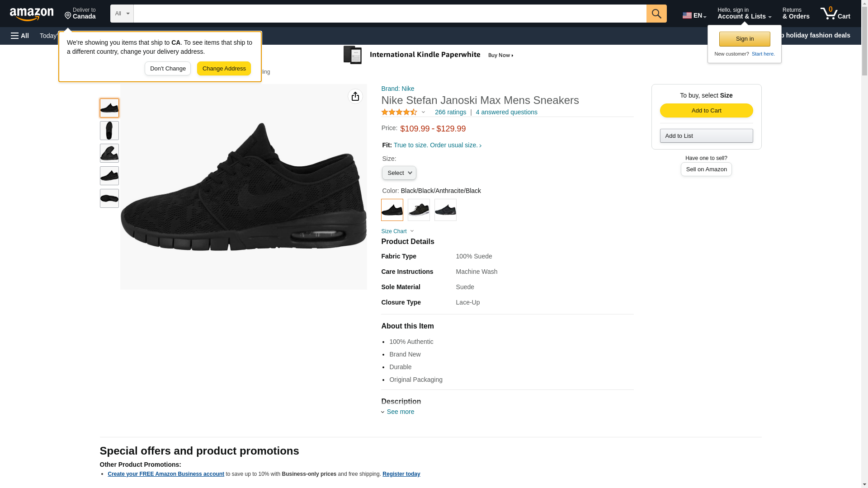Open the 266 ratings link
Image resolution: width=868 pixels, height=488 pixels.
click(x=450, y=112)
